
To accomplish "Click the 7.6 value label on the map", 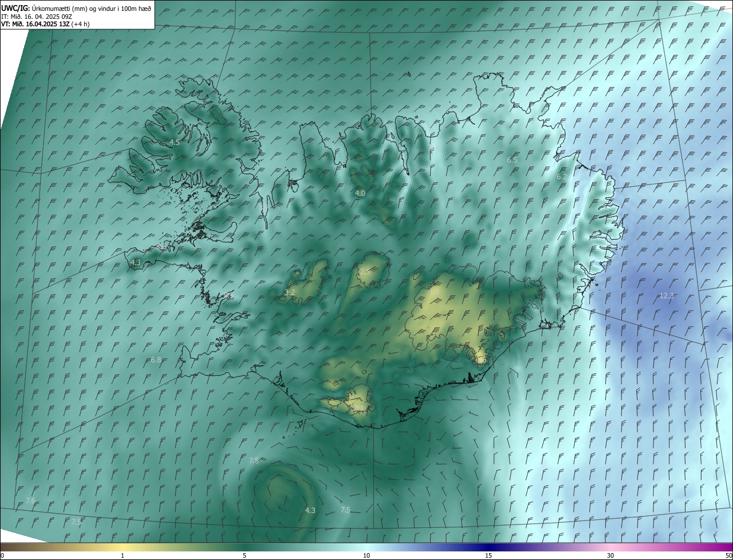I will (x=30, y=500).
